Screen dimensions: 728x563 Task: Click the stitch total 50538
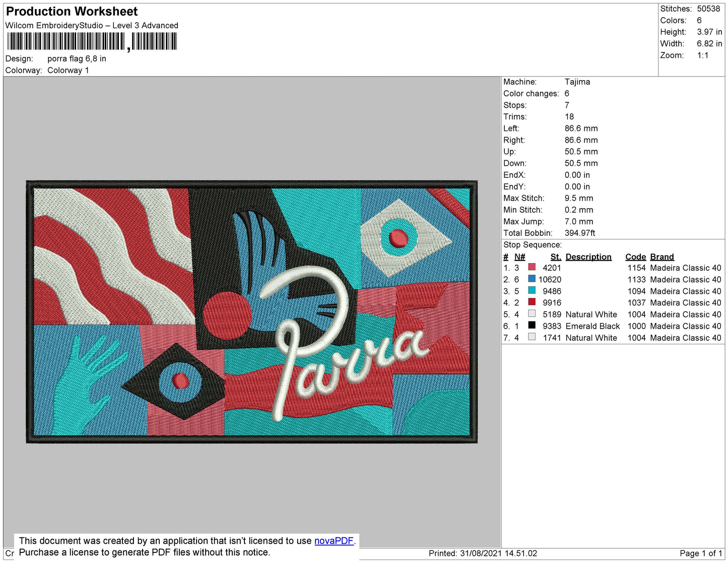coord(708,9)
